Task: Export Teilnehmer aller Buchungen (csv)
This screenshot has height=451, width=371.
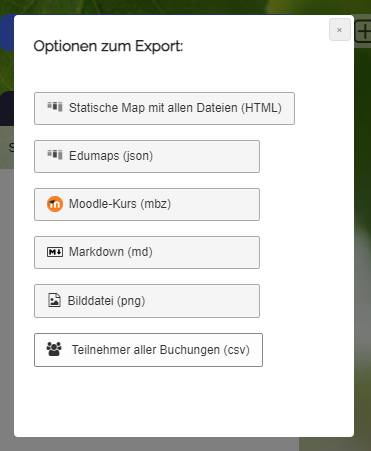Action: click(148, 350)
